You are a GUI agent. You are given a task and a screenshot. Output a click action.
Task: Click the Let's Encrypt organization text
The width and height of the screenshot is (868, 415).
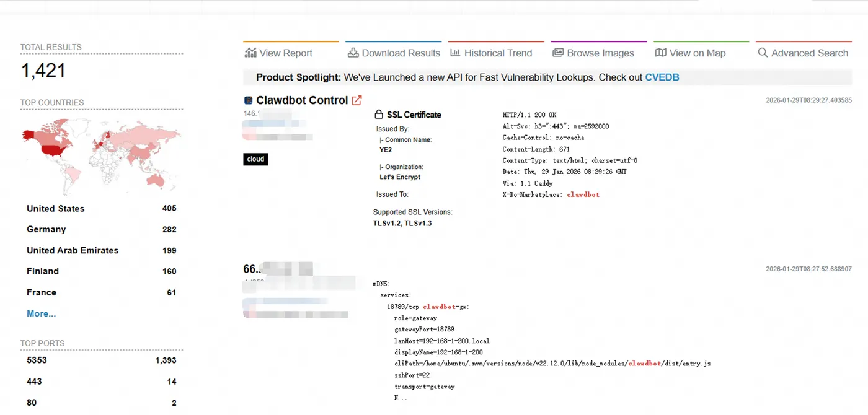(400, 177)
